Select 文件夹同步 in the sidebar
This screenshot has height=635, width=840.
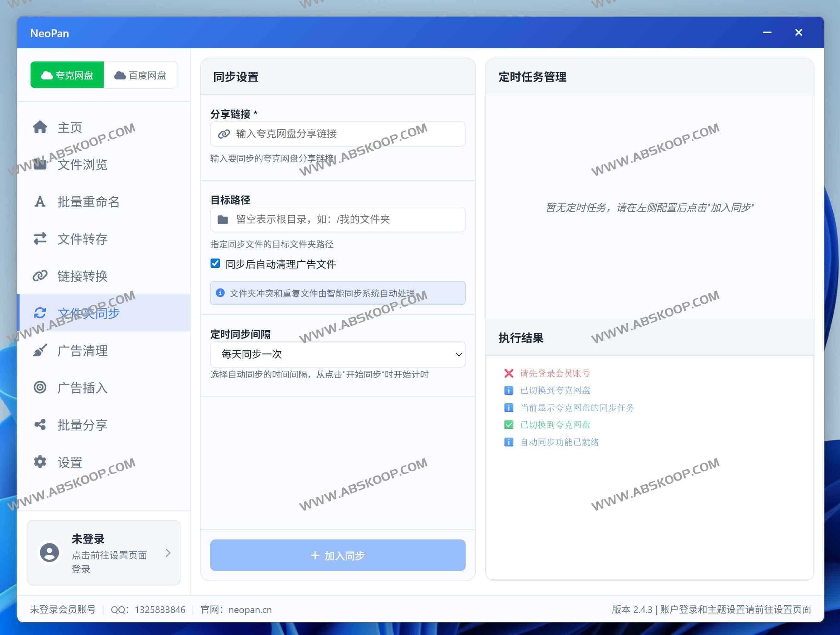point(89,313)
